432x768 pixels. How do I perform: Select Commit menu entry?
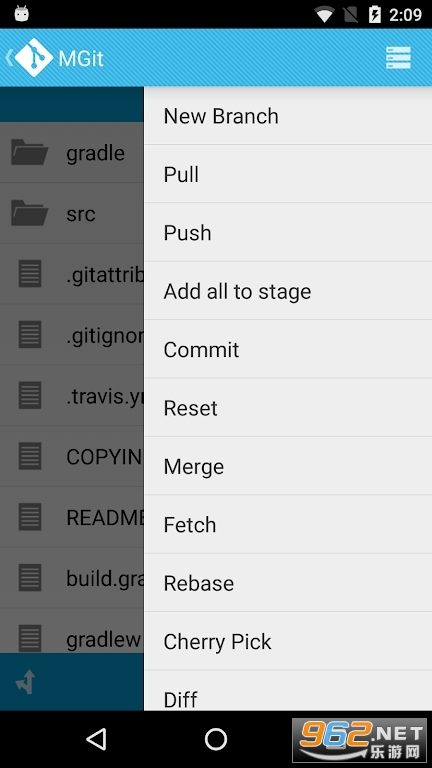point(288,349)
